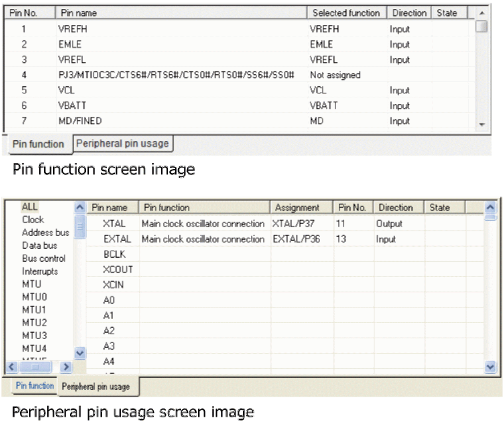The image size is (504, 427).
Task: Sort by the Selected function column header
Action: pyautogui.click(x=347, y=13)
